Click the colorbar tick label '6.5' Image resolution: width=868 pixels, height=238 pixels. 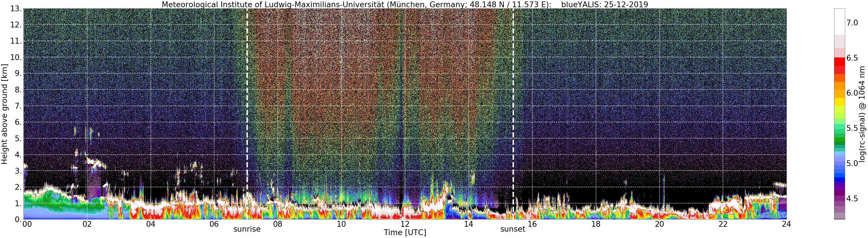[x=852, y=58]
